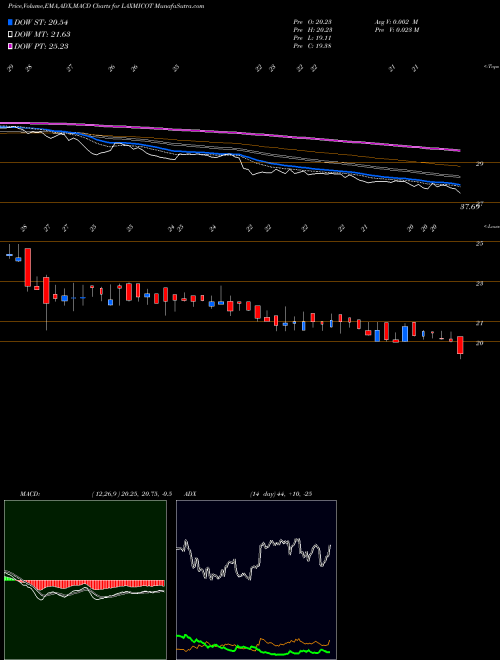Click the 37.69 price label

click(470, 207)
